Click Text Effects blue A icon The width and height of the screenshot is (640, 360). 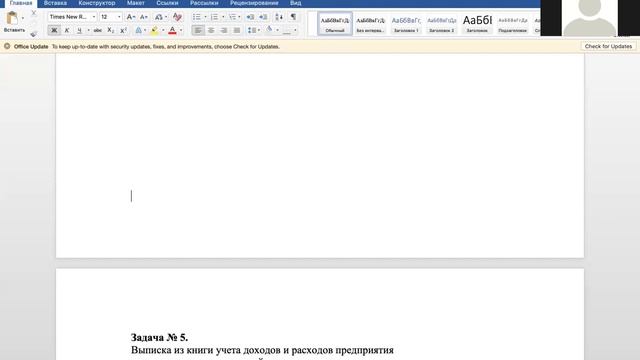click(x=139, y=30)
